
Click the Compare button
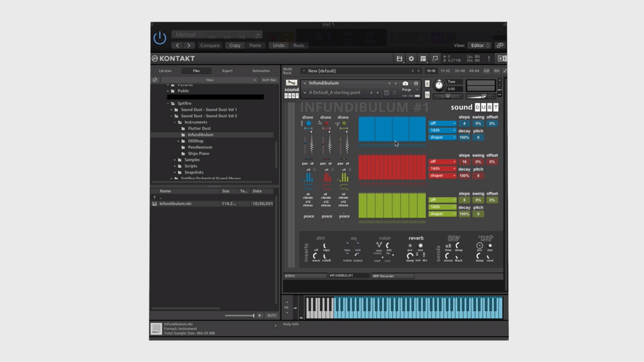210,46
